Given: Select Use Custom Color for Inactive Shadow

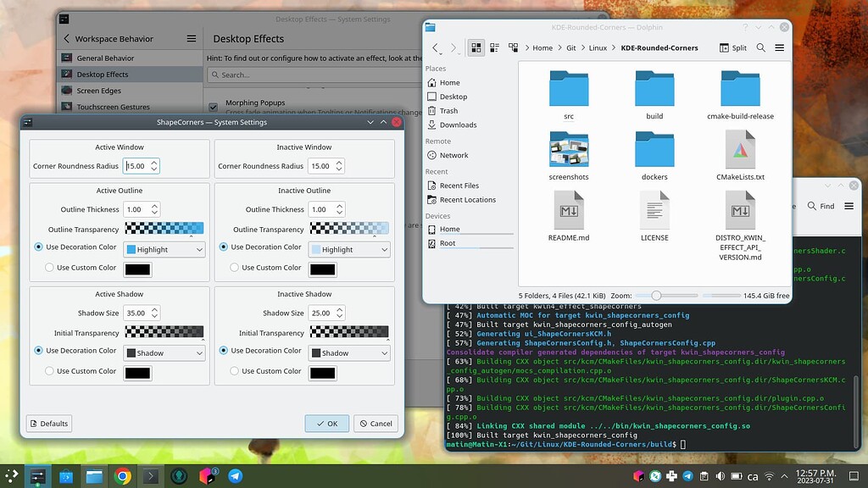Looking at the screenshot, I should [x=235, y=370].
